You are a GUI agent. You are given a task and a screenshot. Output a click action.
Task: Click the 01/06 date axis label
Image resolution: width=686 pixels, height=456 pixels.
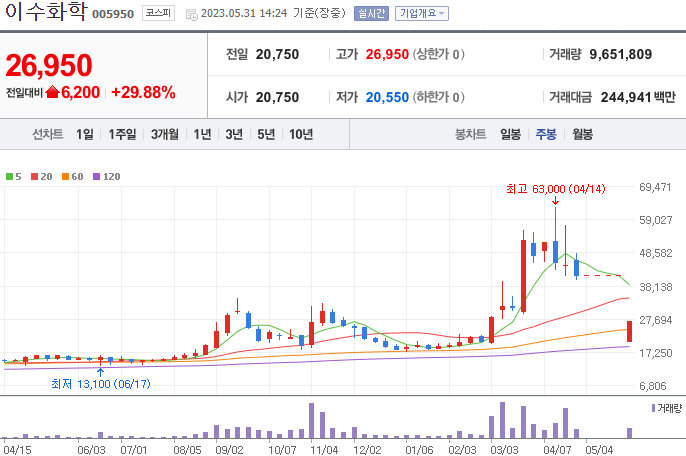click(419, 450)
